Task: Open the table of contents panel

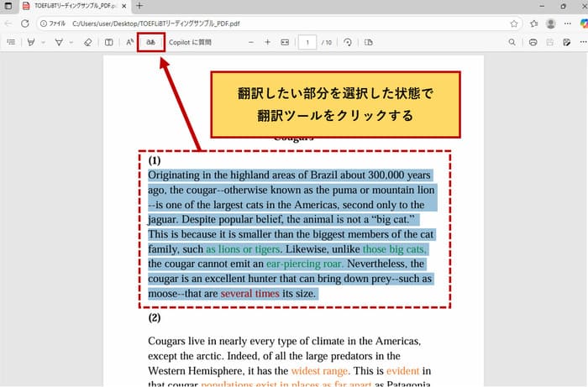Action: 11,41
